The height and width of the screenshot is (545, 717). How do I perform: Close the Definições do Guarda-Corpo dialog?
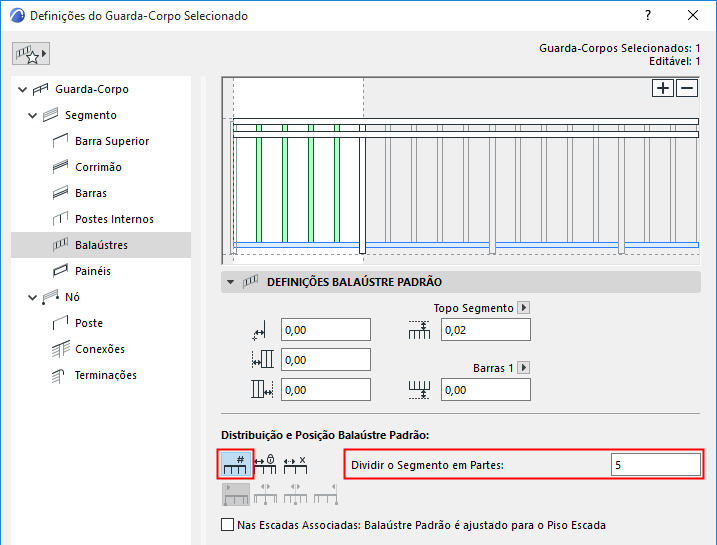[x=693, y=16]
